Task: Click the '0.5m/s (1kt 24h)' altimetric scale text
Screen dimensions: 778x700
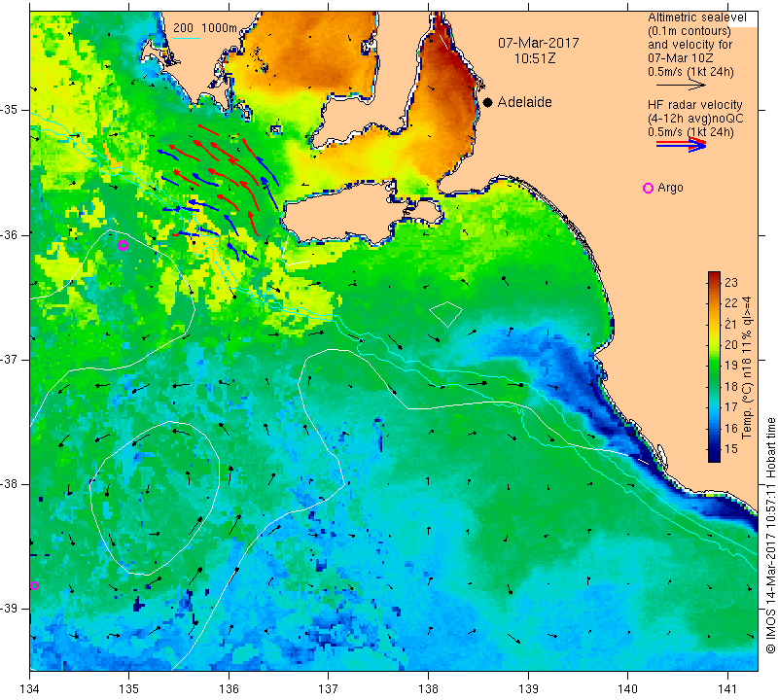Action: [x=690, y=72]
